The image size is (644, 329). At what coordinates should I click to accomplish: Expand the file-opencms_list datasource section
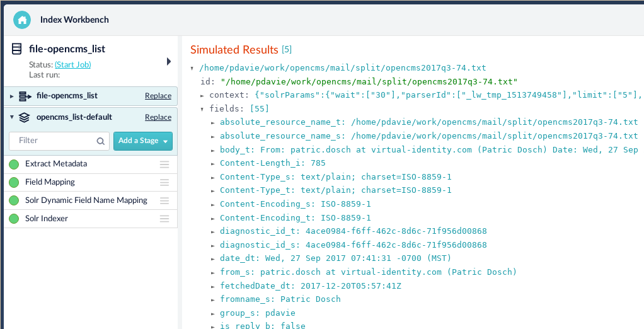click(x=12, y=96)
